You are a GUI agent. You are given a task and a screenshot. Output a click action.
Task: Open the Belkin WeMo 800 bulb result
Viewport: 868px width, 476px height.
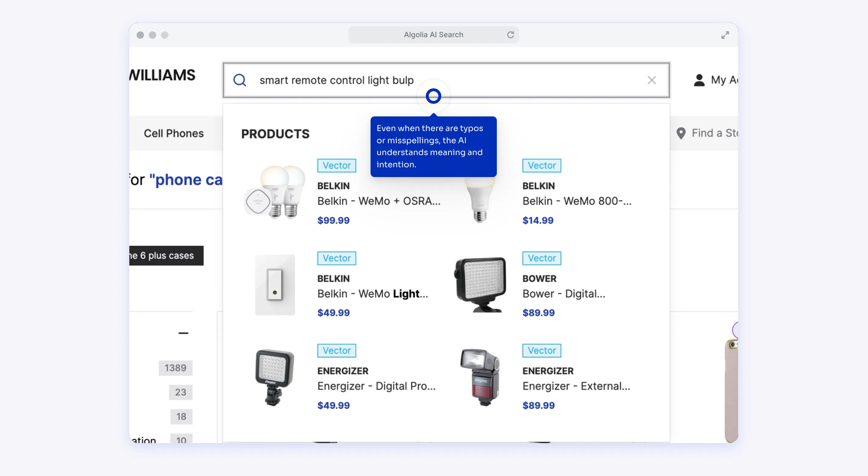(x=576, y=201)
